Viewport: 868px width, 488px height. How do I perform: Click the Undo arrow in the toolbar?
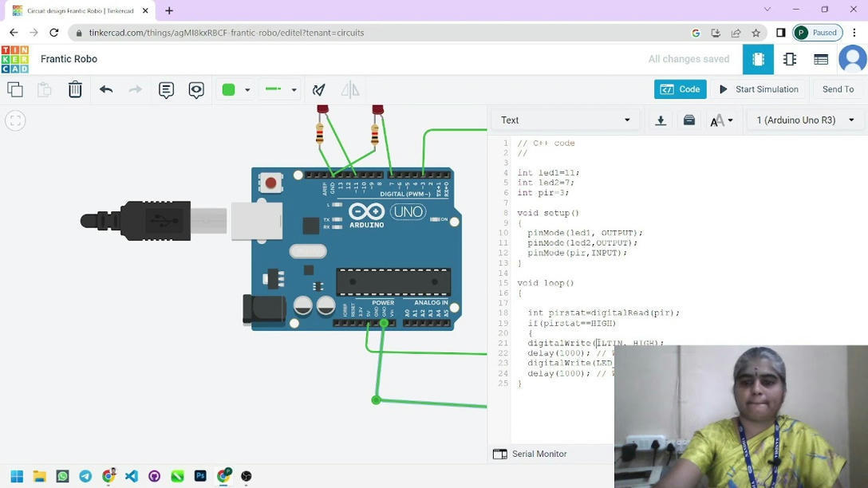[x=105, y=89]
